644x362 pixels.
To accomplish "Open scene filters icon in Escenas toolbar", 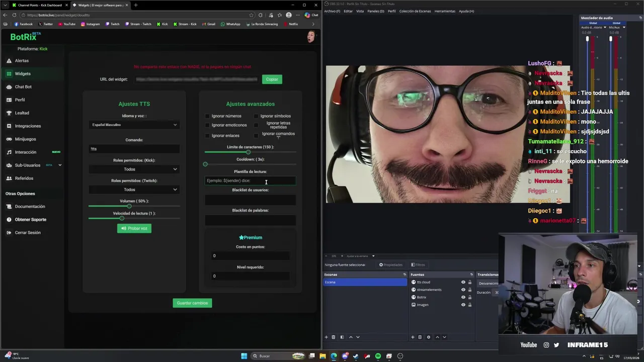I will [342, 337].
